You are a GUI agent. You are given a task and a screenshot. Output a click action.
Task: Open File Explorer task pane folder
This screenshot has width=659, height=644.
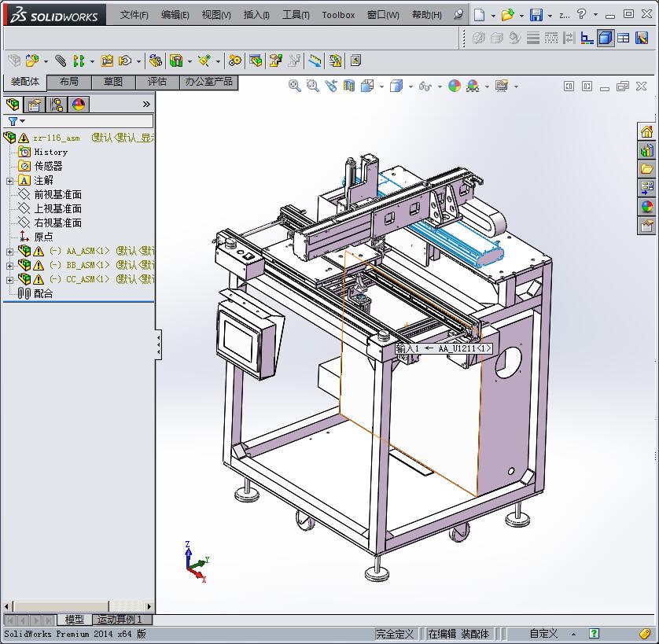tap(647, 169)
